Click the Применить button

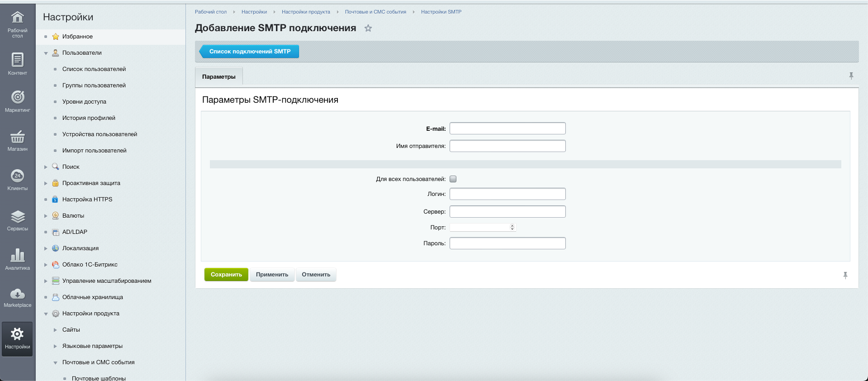[x=272, y=275]
